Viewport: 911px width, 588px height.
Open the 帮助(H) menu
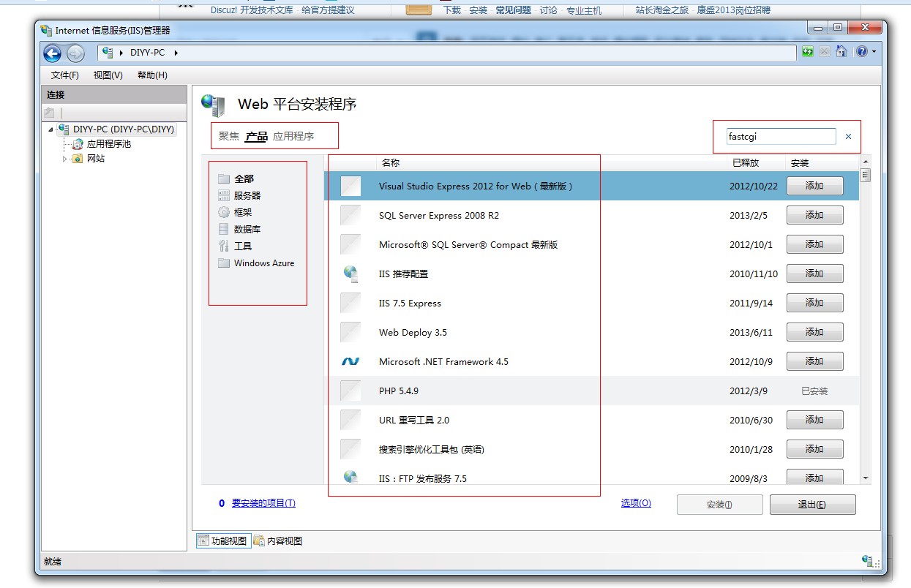click(152, 75)
